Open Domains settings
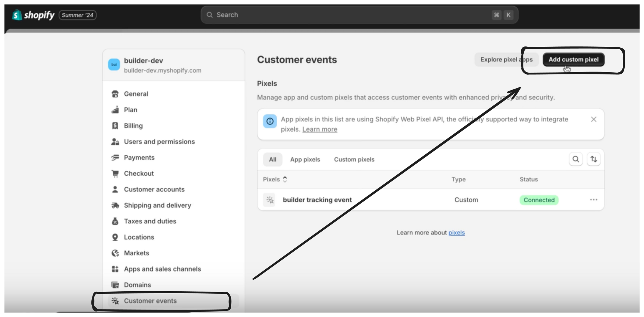The width and height of the screenshot is (644, 317). tap(137, 285)
